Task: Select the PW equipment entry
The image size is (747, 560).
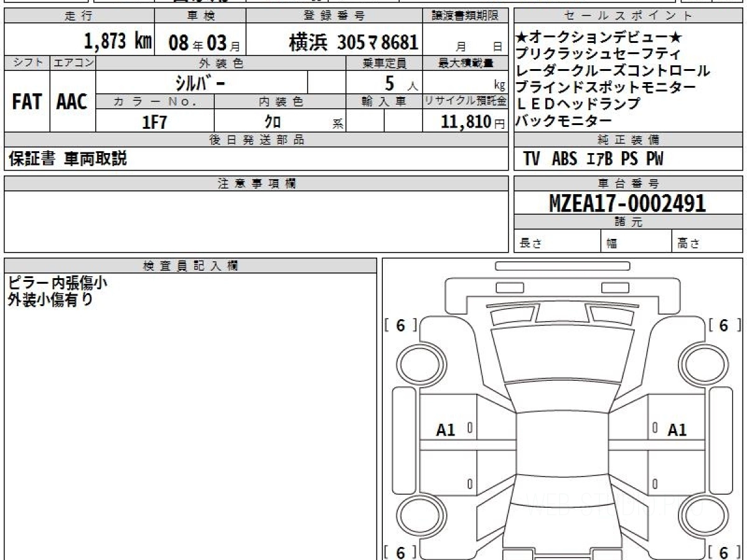Action: 655,159
